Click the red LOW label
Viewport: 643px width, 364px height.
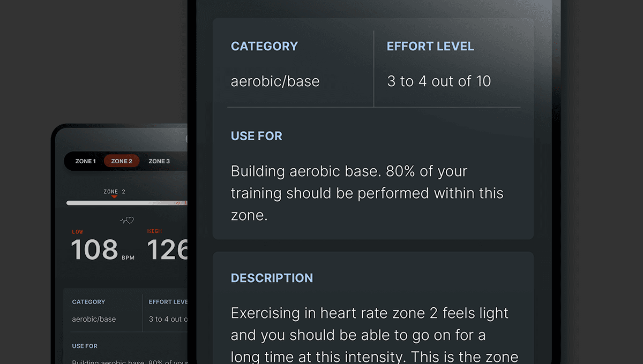[78, 232]
